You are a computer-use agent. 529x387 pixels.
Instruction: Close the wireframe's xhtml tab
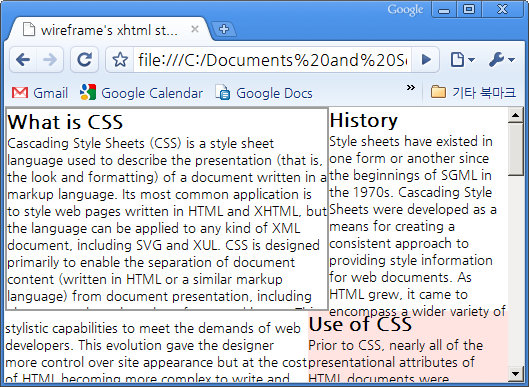[195, 29]
